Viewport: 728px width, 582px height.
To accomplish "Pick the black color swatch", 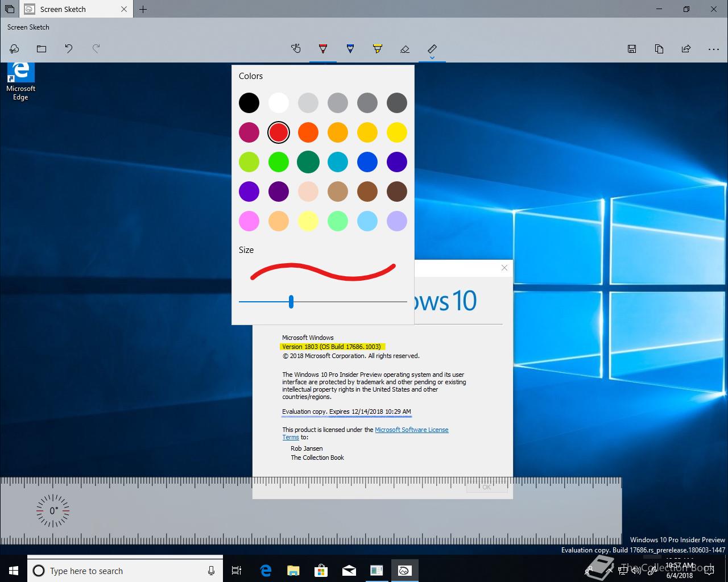I will coord(249,103).
